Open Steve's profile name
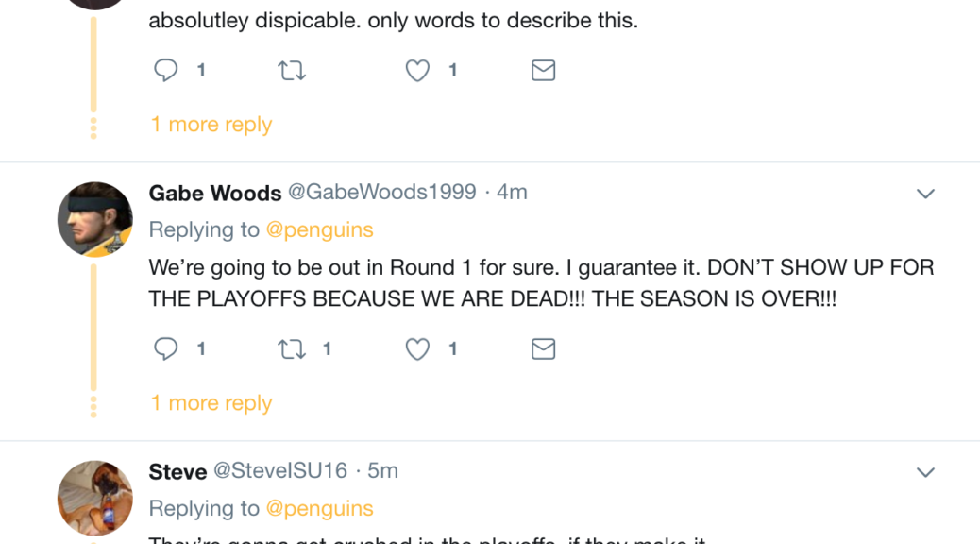This screenshot has width=980, height=544. point(177,471)
